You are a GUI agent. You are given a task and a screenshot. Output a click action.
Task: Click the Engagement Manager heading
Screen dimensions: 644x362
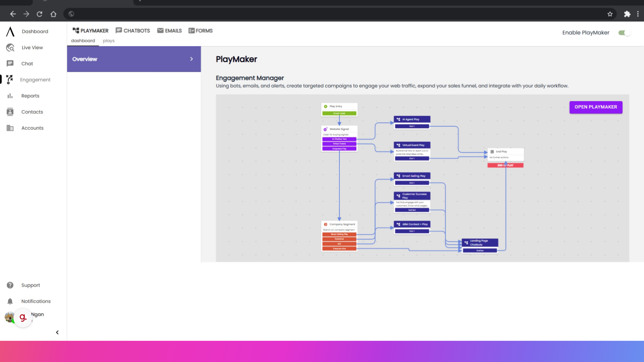(250, 78)
